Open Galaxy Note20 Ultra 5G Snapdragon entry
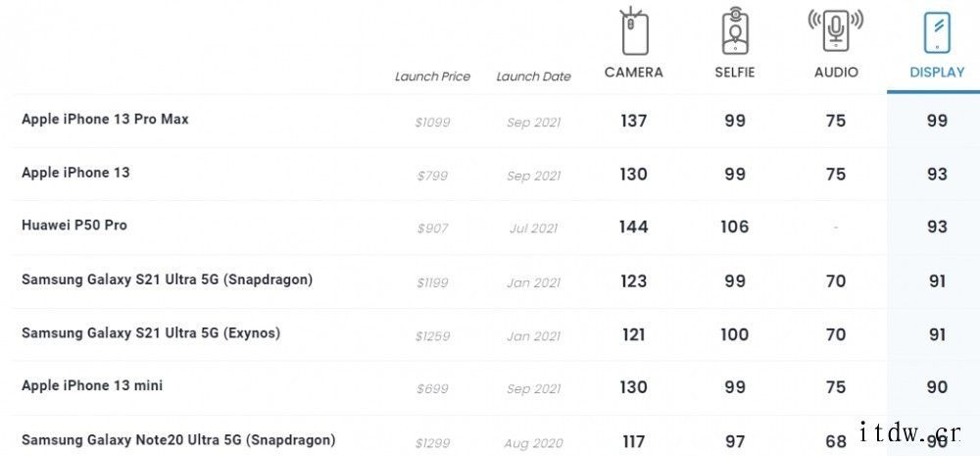Screen dimensions: 980x456 pyautogui.click(x=178, y=439)
